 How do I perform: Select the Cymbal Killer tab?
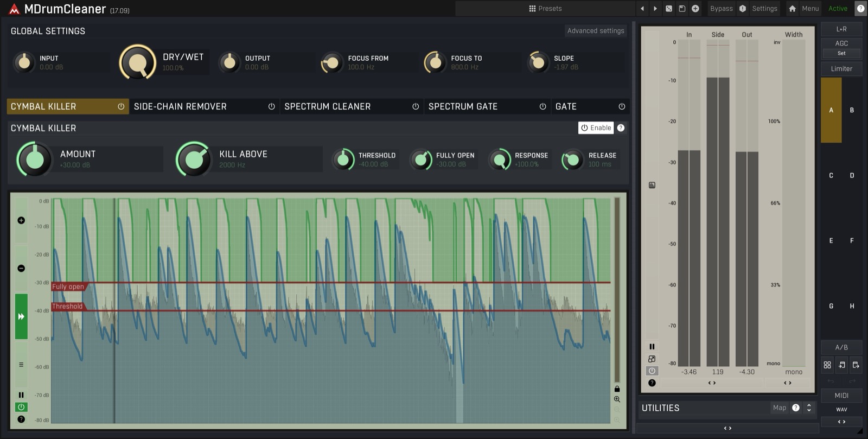coord(67,106)
